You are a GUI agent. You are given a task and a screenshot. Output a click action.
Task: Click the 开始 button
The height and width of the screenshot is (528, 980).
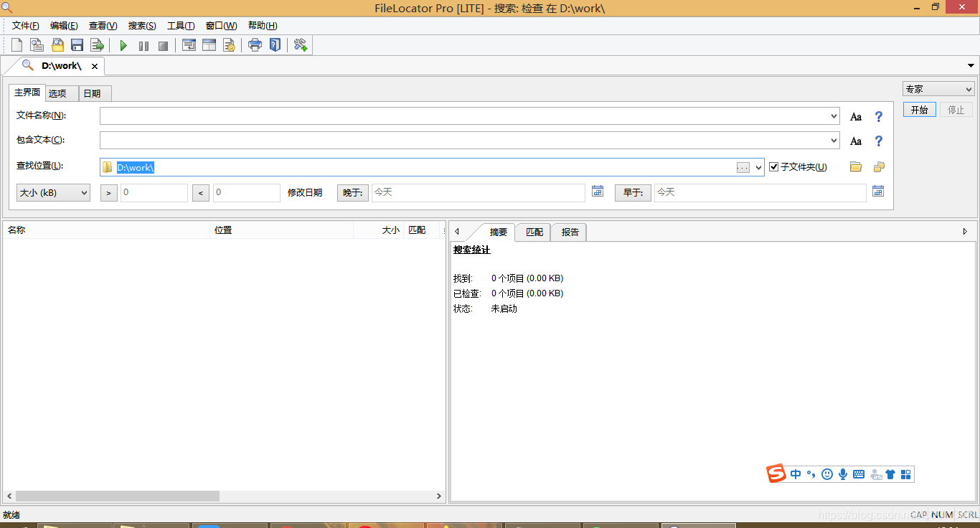click(x=919, y=110)
